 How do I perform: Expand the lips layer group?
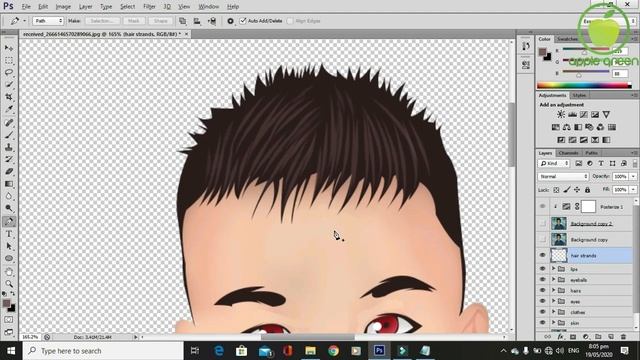coord(554,269)
